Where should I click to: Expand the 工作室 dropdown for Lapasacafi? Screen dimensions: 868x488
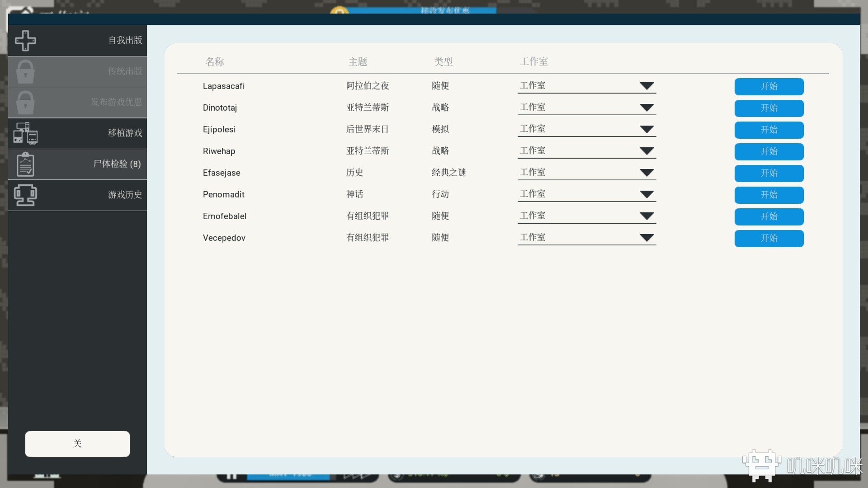pos(587,86)
